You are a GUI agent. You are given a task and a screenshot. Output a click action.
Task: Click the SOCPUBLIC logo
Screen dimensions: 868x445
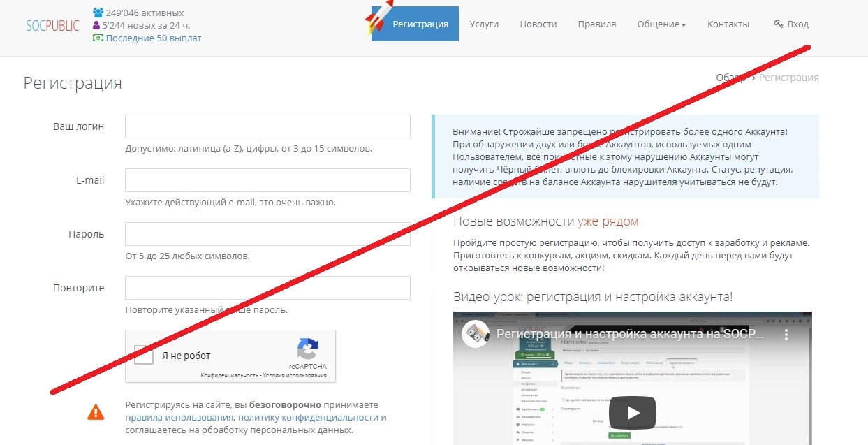point(52,25)
